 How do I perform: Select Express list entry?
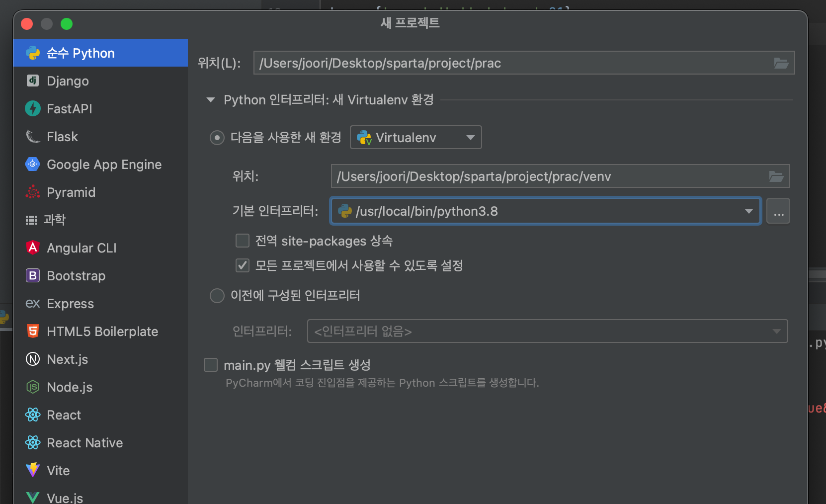pos(100,303)
